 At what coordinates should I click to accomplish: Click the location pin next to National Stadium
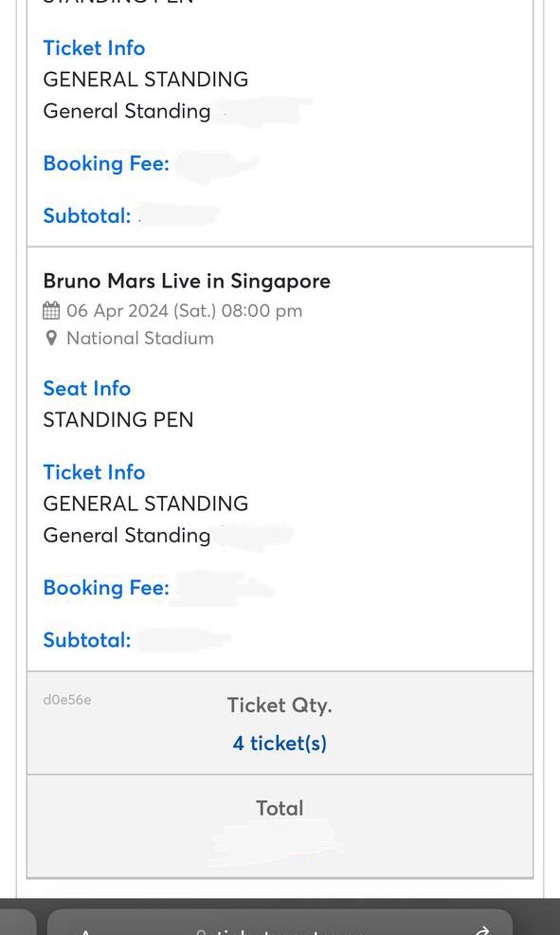click(51, 339)
